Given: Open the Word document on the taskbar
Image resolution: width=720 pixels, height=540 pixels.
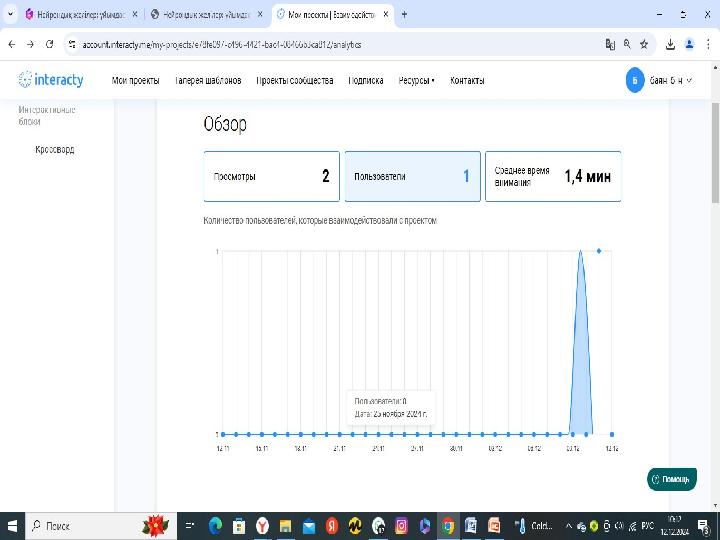Looking at the screenshot, I should (x=471, y=526).
